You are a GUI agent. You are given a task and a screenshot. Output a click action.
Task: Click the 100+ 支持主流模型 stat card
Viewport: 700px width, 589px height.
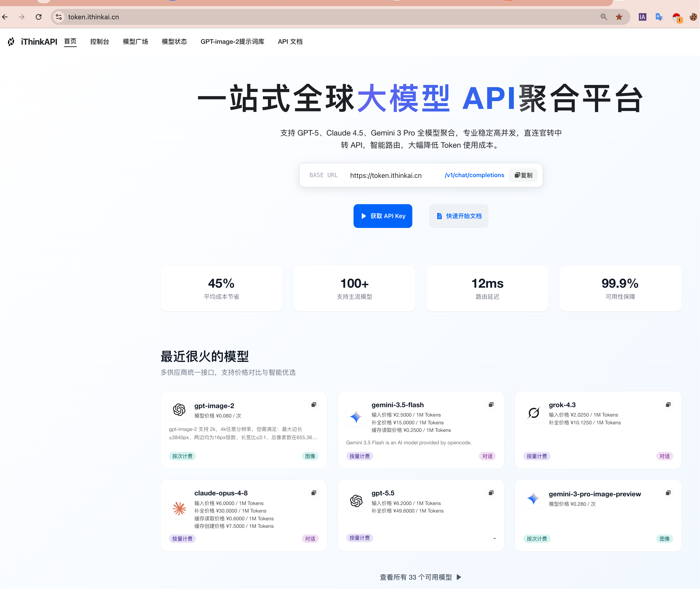(x=354, y=288)
